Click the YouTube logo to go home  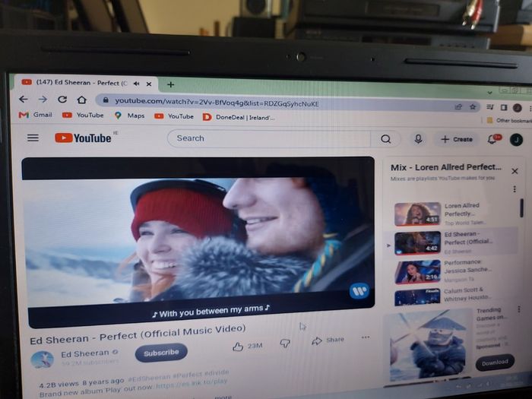tap(83, 138)
